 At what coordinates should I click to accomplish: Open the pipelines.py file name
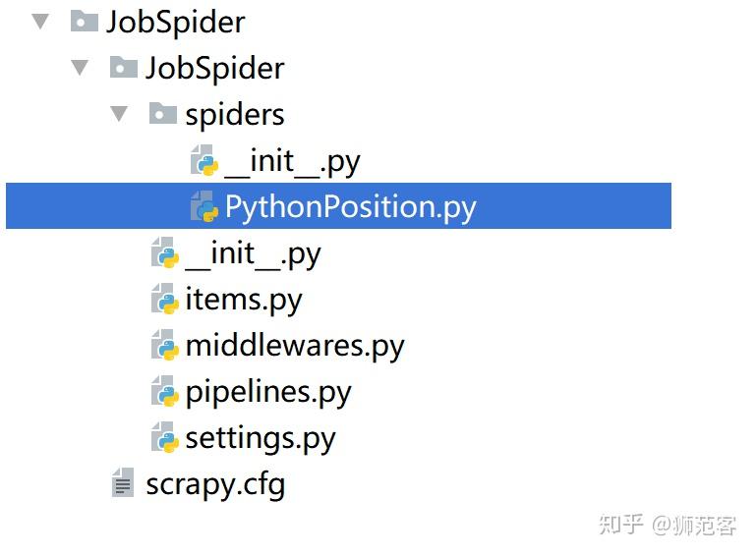(x=267, y=391)
